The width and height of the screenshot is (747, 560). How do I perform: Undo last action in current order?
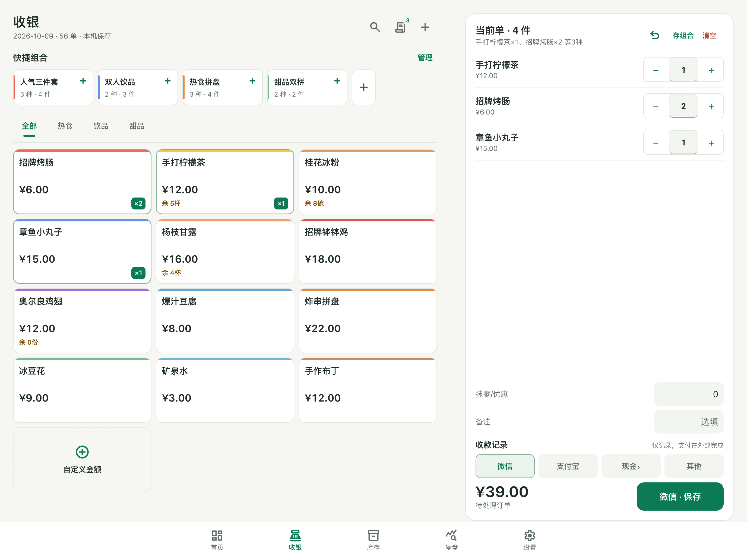[655, 36]
